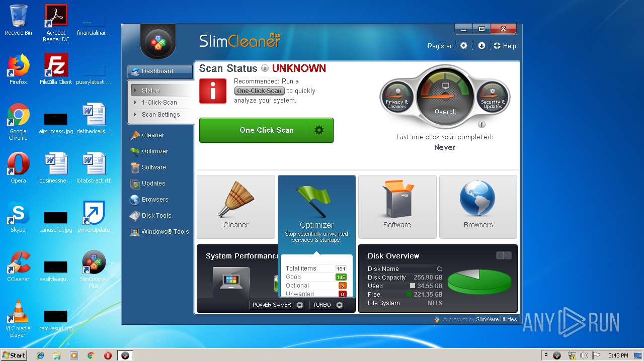
Task: Open Acrobat Reader DC desktop shortcut
Action: tap(56, 23)
